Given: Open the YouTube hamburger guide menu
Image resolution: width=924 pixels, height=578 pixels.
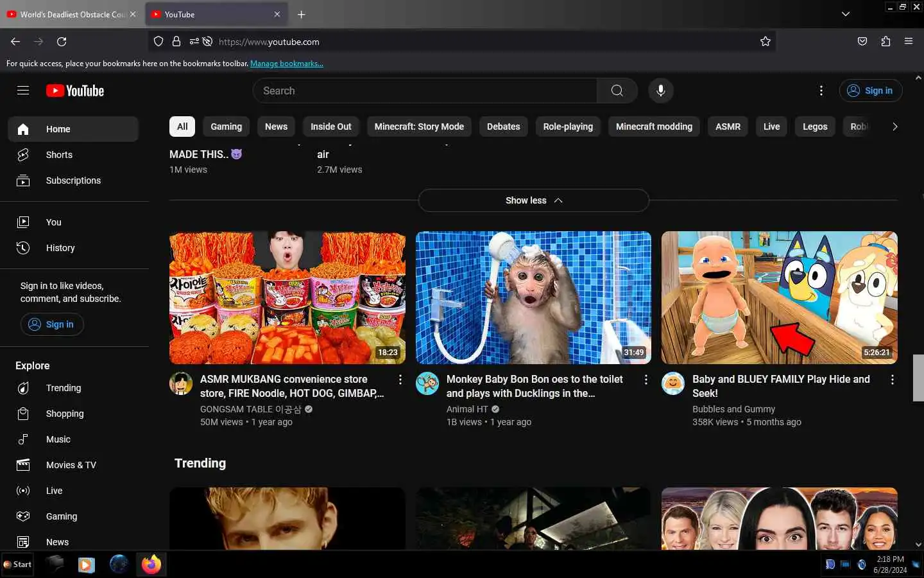Looking at the screenshot, I should click(23, 91).
